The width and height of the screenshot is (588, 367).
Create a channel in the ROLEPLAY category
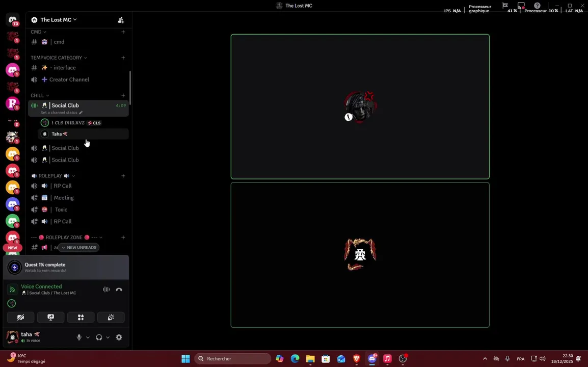coord(123,176)
